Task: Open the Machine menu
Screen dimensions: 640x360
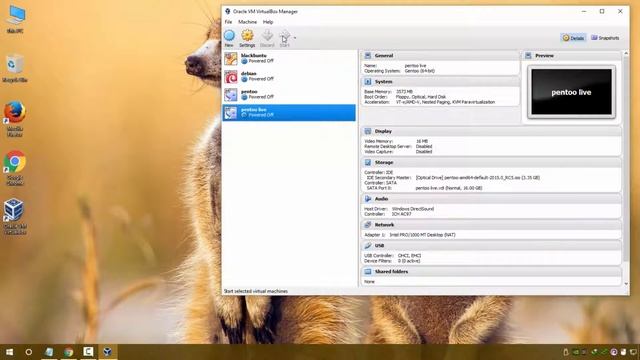Action: (x=247, y=22)
